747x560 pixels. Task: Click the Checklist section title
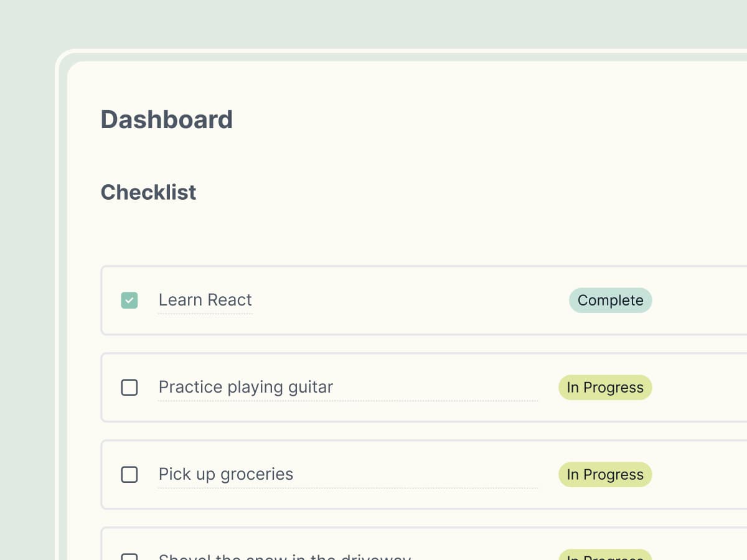pyautogui.click(x=148, y=192)
